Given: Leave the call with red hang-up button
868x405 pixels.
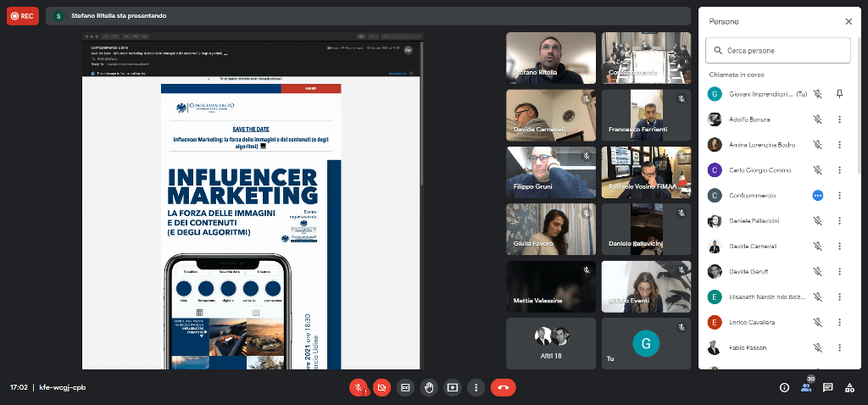Looking at the screenshot, I should click(503, 387).
